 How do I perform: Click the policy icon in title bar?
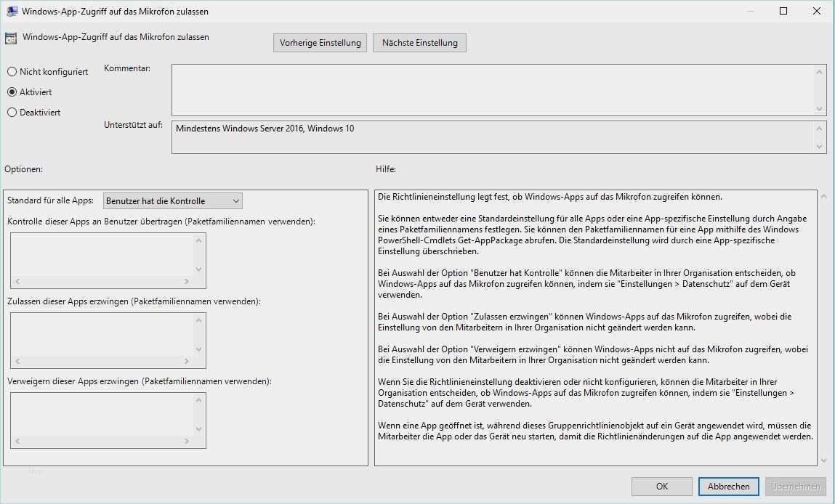pyautogui.click(x=12, y=11)
